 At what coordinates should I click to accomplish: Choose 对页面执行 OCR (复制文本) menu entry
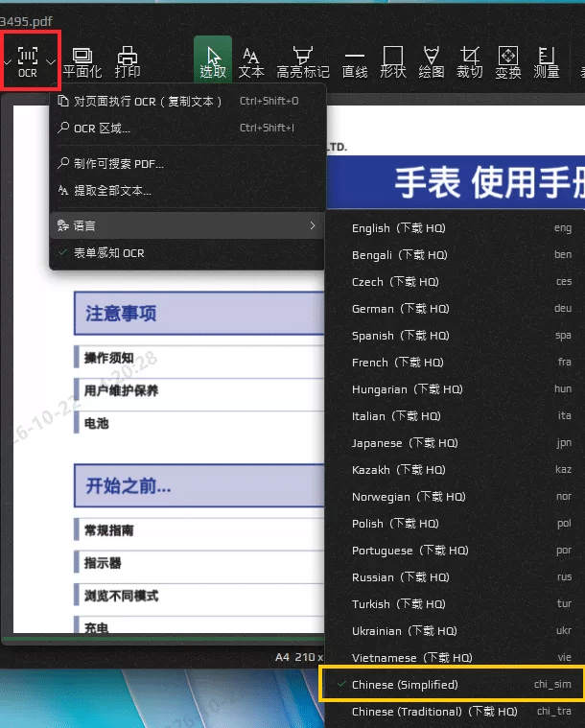pyautogui.click(x=187, y=101)
